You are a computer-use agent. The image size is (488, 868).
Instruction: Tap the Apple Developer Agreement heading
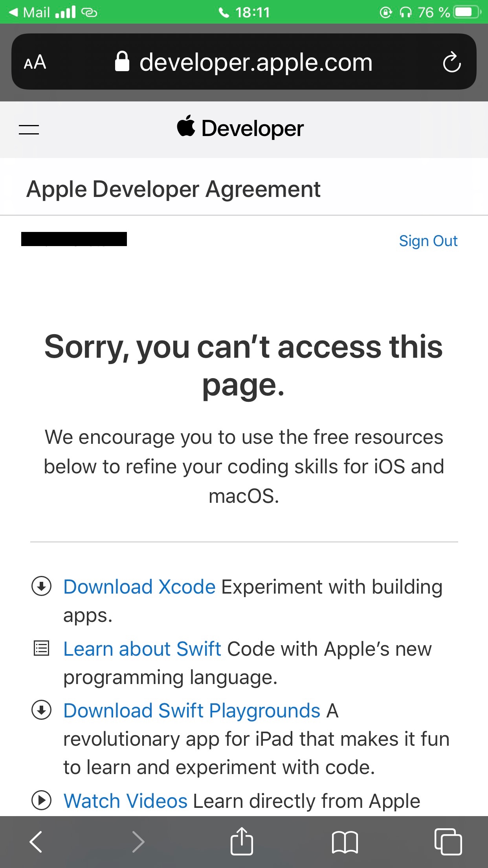[173, 189]
